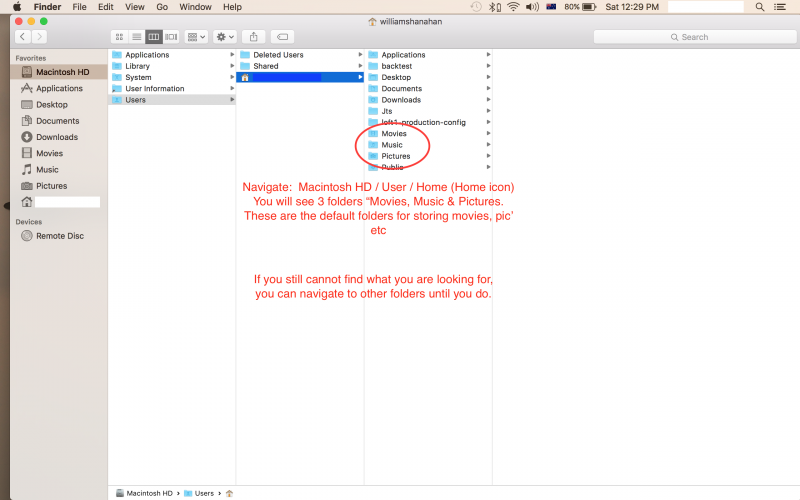Image resolution: width=800 pixels, height=500 pixels.
Task: Switch to column view in toolbar
Action: point(154,37)
